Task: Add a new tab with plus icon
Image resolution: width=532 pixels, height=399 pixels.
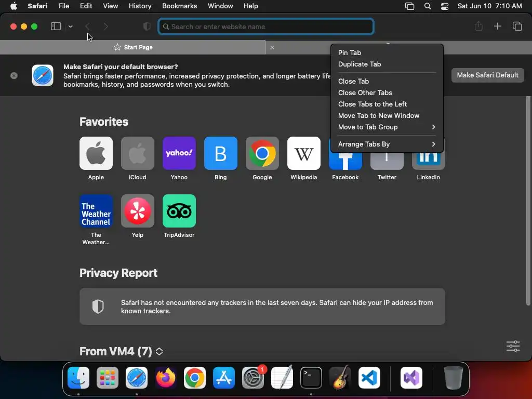Action: (x=497, y=26)
